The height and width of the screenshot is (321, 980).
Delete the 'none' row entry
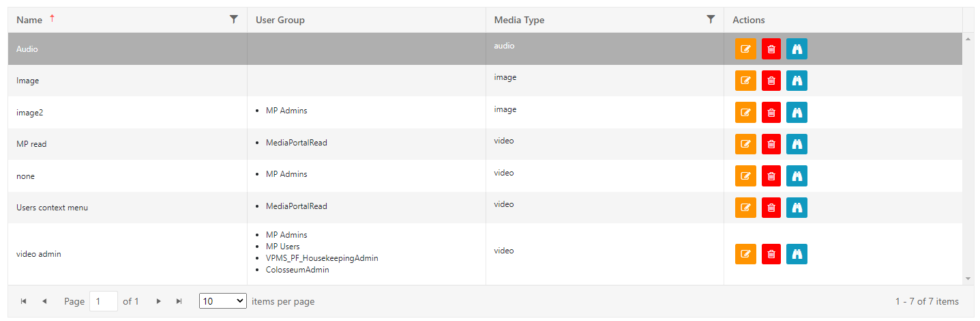771,176
